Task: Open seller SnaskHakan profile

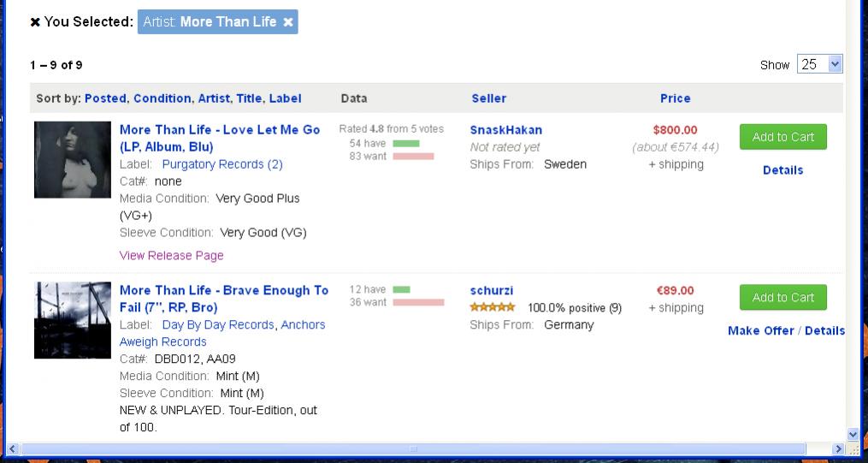Action: tap(506, 130)
